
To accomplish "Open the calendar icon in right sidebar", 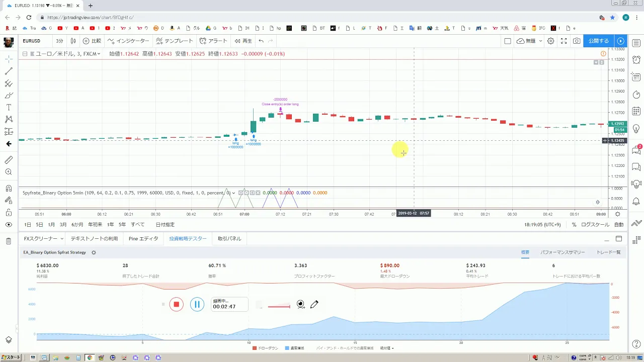I will (636, 111).
